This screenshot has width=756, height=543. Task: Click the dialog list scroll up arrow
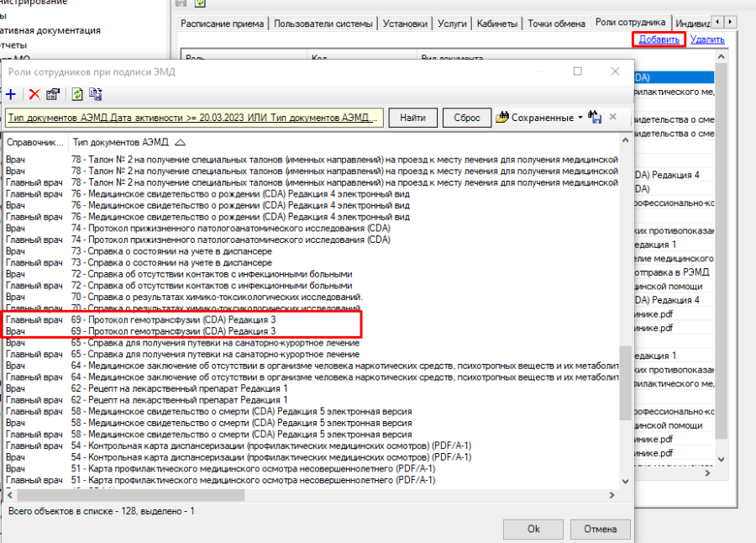[625, 140]
